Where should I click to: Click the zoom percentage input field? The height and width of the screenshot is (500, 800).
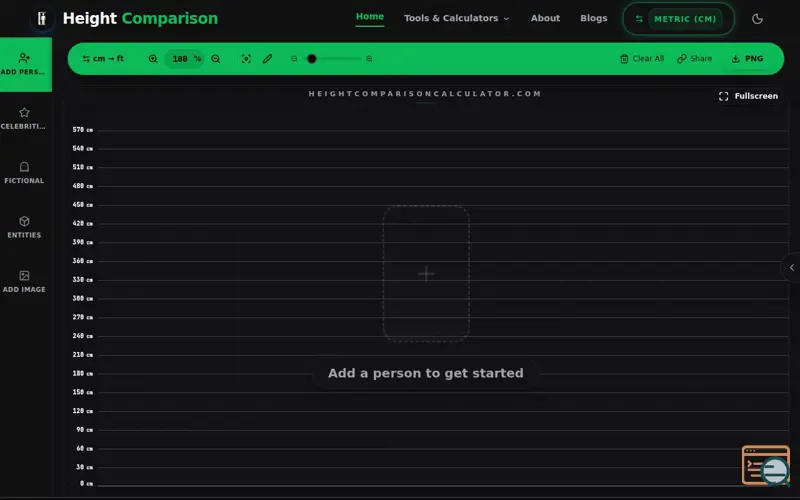tap(184, 59)
